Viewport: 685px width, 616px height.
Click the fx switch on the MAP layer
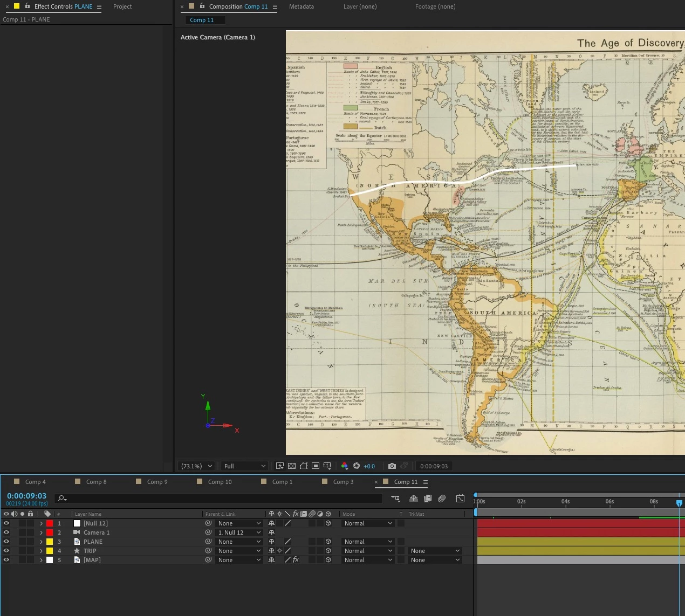click(x=296, y=560)
